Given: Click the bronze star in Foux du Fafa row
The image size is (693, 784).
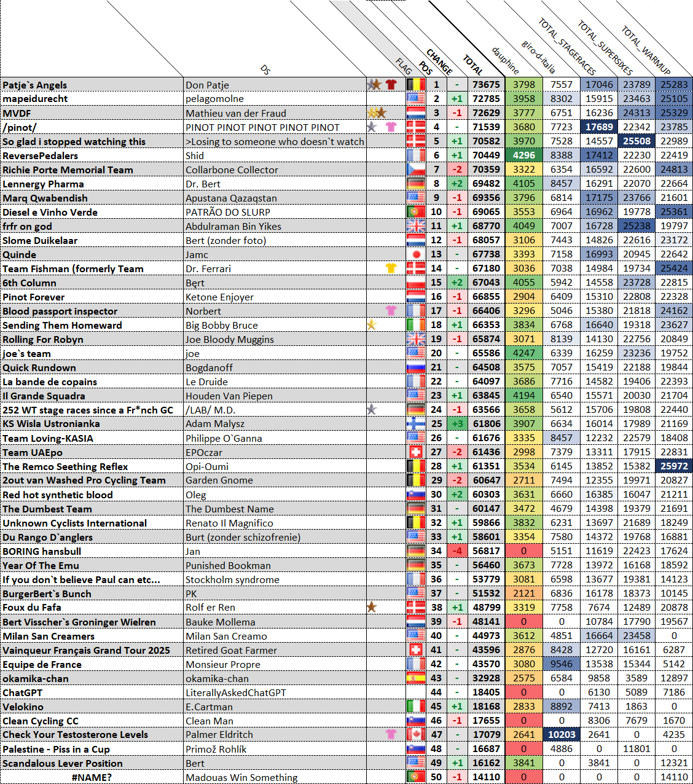Looking at the screenshot, I should coord(371,607).
